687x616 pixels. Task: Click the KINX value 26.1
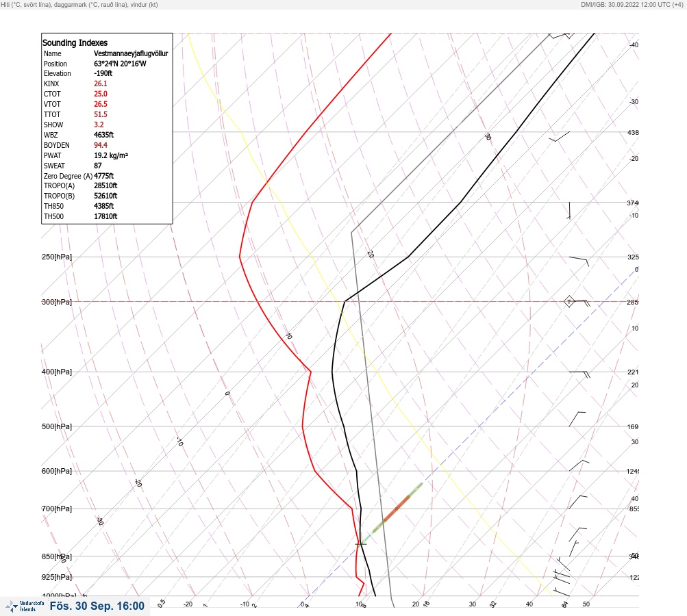click(100, 84)
